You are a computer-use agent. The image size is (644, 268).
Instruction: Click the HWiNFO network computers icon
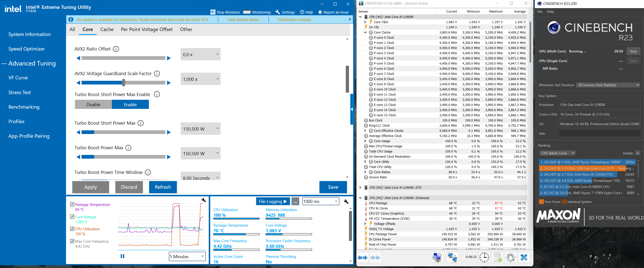pos(452,257)
